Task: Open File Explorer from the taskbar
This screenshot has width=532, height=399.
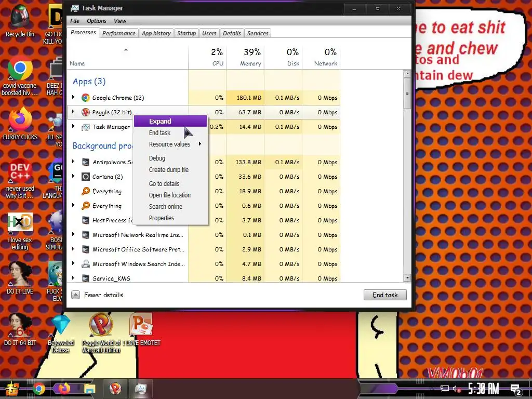Action: [x=90, y=389]
